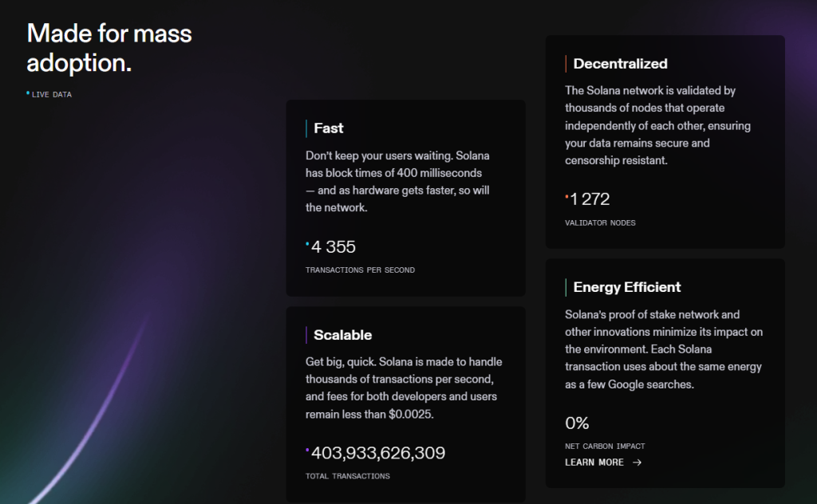Click the Scalable card's fees description

click(x=404, y=388)
